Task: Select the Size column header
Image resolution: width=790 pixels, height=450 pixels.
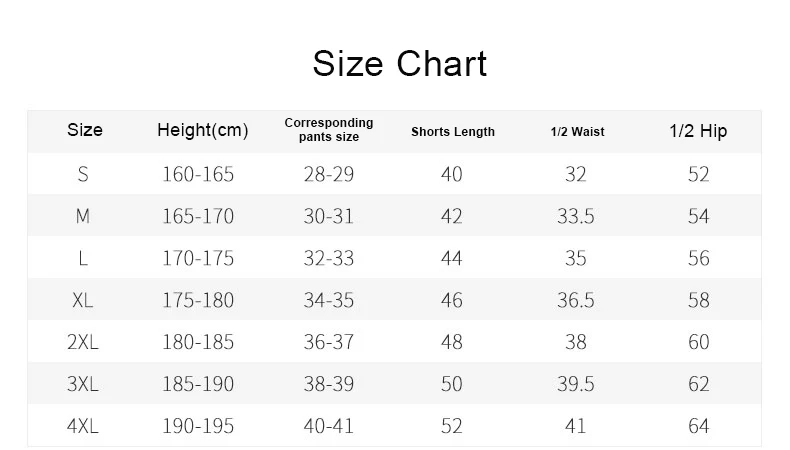Action: [x=85, y=130]
